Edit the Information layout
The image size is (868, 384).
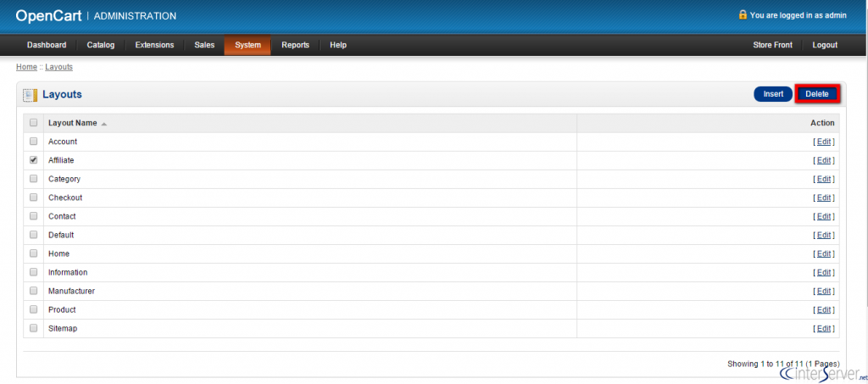coord(824,273)
